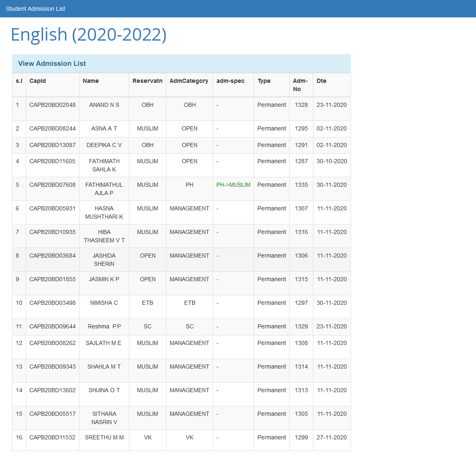Image resolution: width=476 pixels, height=463 pixels.
Task: Click the View Admission List panel header
Action: pos(52,63)
